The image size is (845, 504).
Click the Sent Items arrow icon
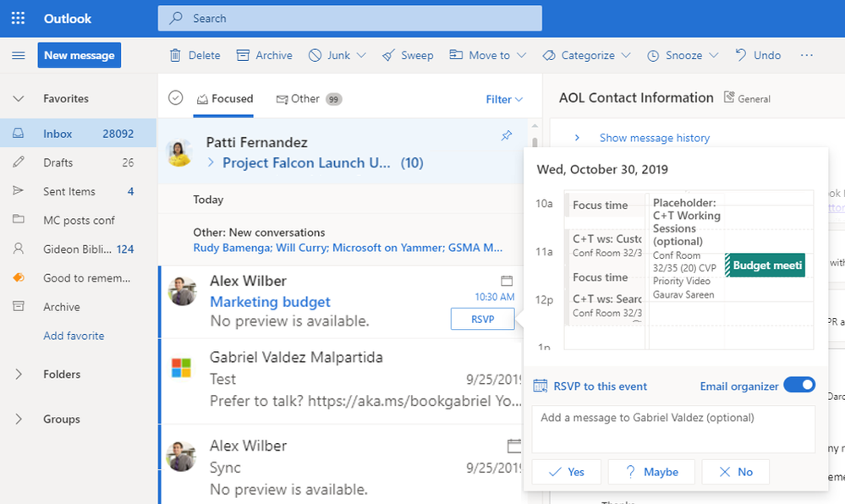[x=19, y=190]
